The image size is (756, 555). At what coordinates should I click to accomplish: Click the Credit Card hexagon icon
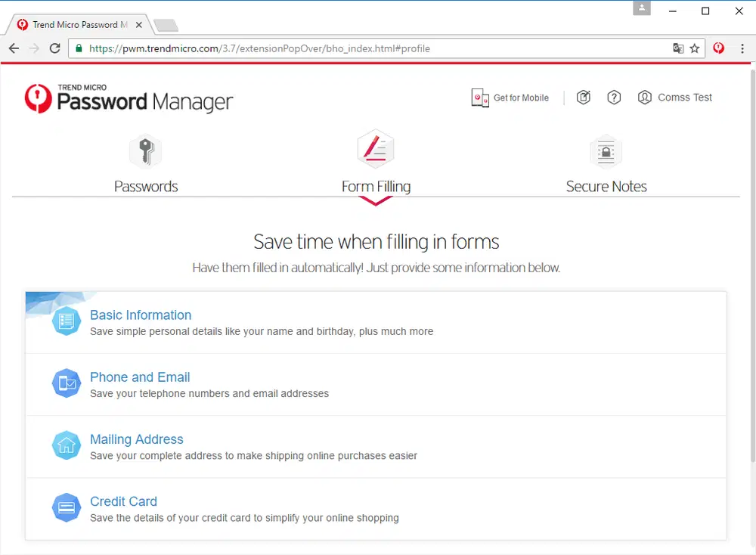[66, 507]
